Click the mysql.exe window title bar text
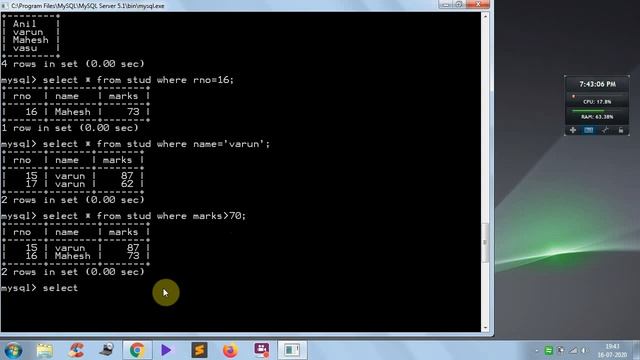 click(x=87, y=6)
